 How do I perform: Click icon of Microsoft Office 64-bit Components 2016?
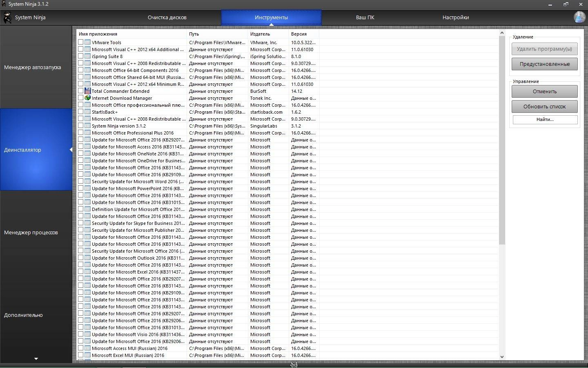click(87, 70)
